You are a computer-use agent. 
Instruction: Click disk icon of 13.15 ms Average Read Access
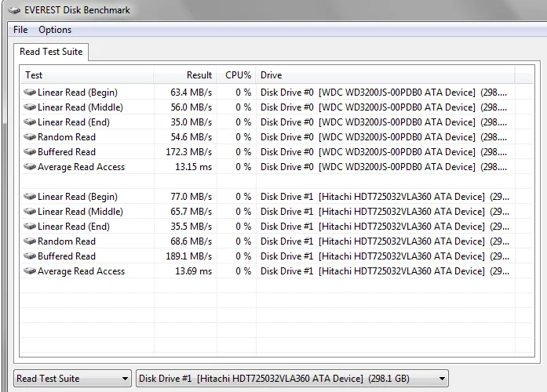tap(30, 167)
